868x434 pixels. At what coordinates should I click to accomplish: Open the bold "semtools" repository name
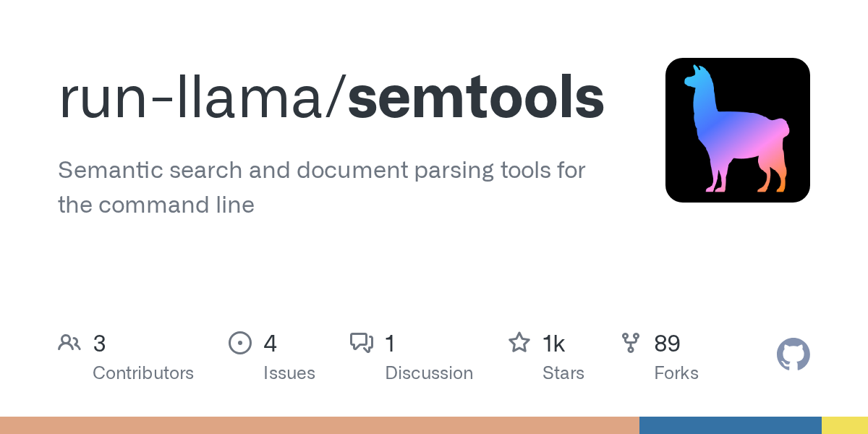click(x=476, y=98)
